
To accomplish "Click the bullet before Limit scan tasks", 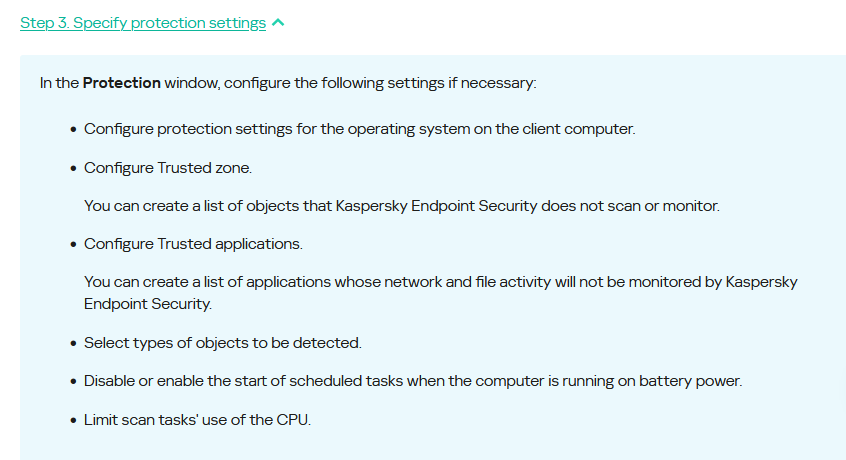I will [x=73, y=421].
